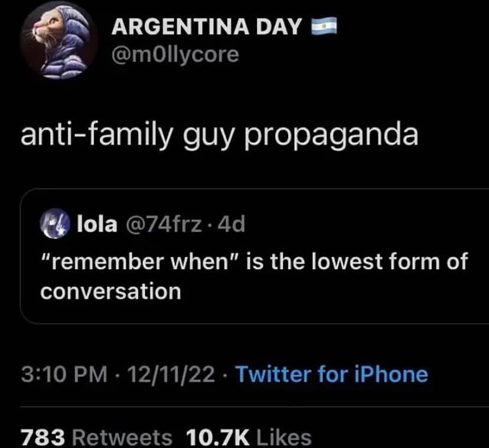Image resolution: width=489 pixels, height=448 pixels.
Task: Select the "anti-family guy propaganda" tweet text
Action: point(219,135)
